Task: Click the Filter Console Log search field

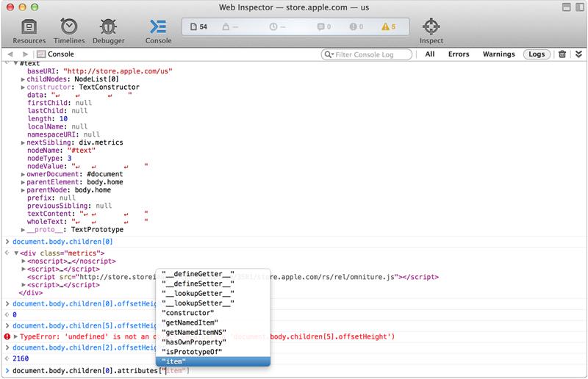Action: click(367, 54)
